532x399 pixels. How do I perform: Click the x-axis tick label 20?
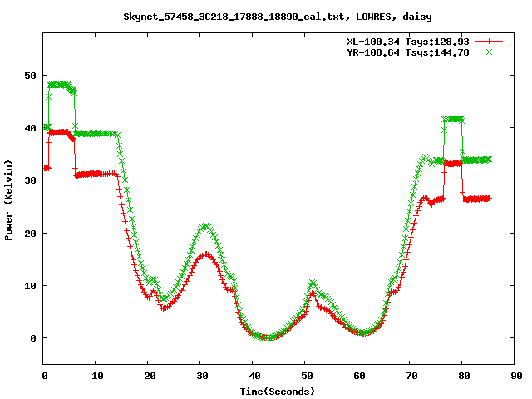150,376
